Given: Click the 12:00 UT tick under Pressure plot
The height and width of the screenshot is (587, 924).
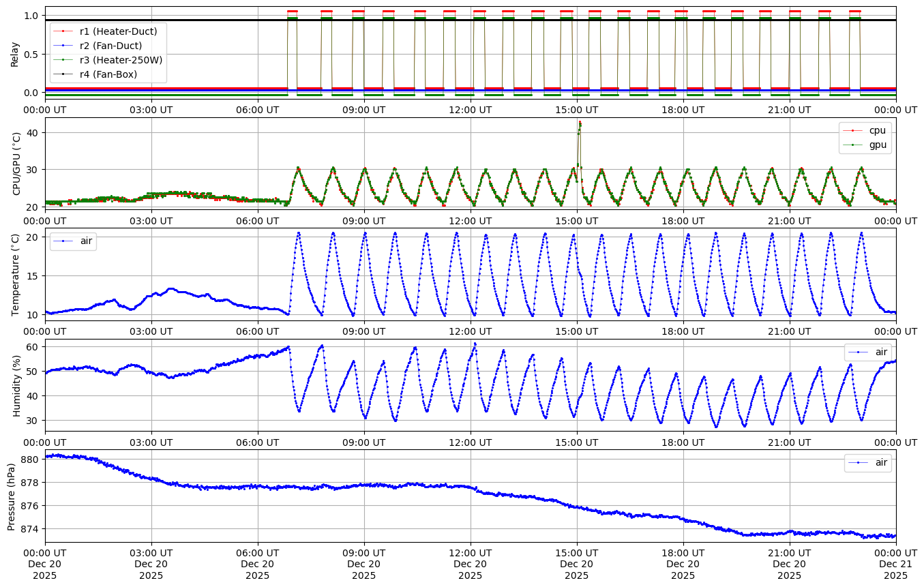Looking at the screenshot, I should pyautogui.click(x=471, y=552).
